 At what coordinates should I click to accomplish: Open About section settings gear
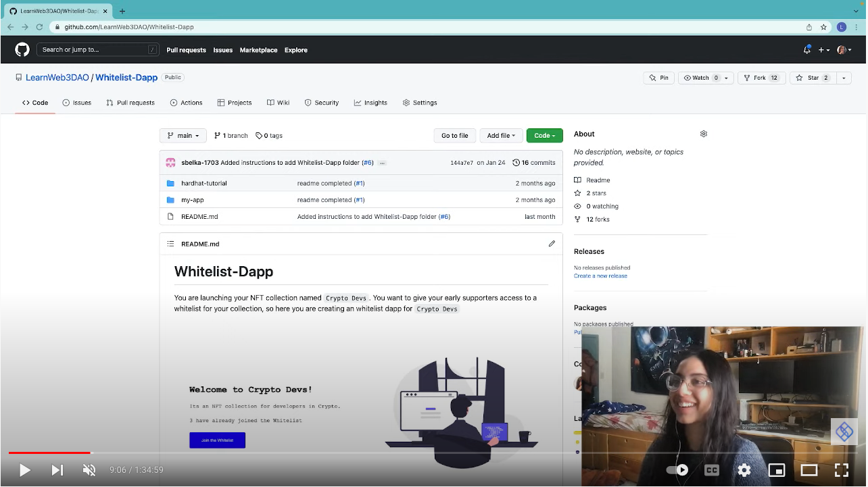pos(703,134)
